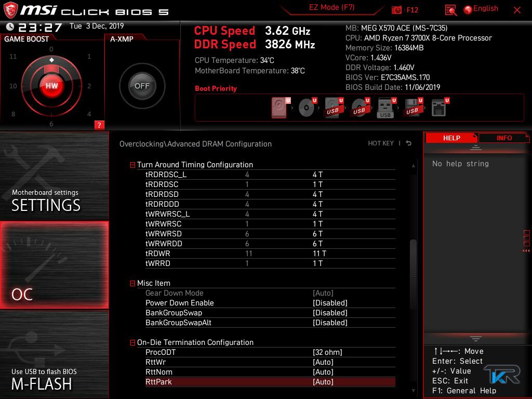
Task: Click the scrollbar down arrow in settings list
Action: [x=413, y=391]
